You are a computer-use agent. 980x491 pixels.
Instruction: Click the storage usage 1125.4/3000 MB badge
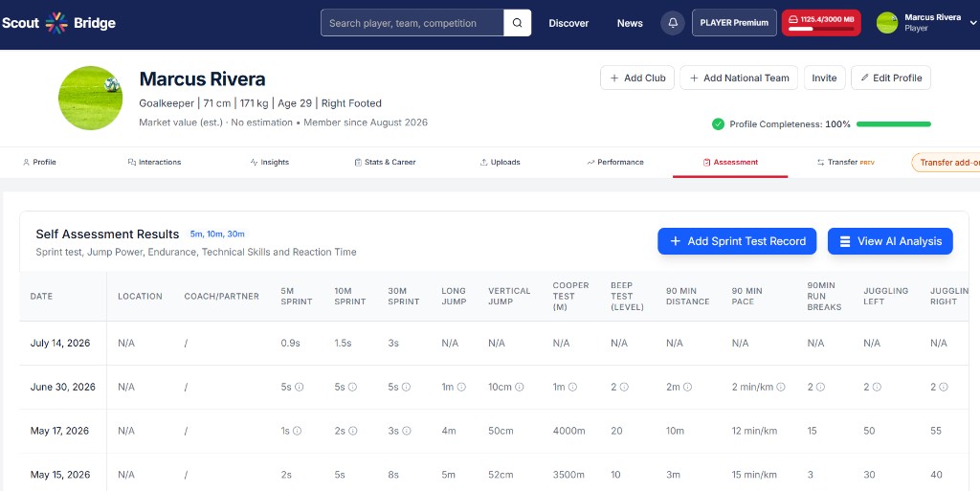[821, 23]
